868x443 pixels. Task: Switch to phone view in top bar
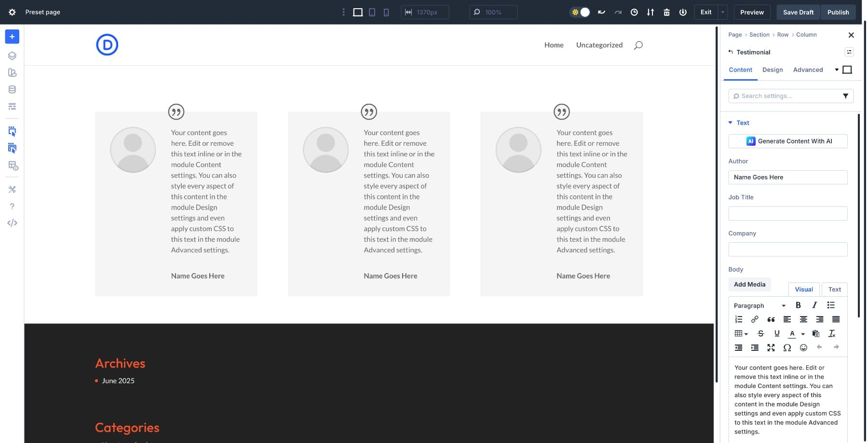tap(386, 13)
